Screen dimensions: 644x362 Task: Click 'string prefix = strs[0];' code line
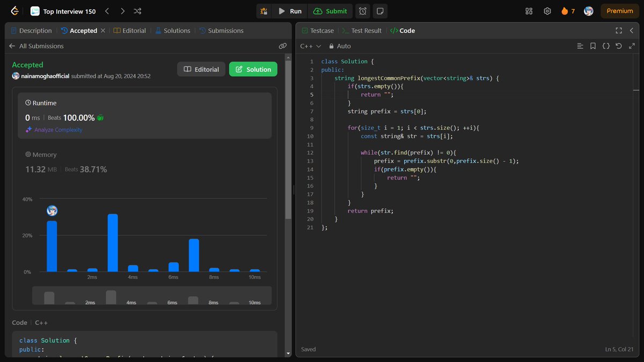(386, 112)
